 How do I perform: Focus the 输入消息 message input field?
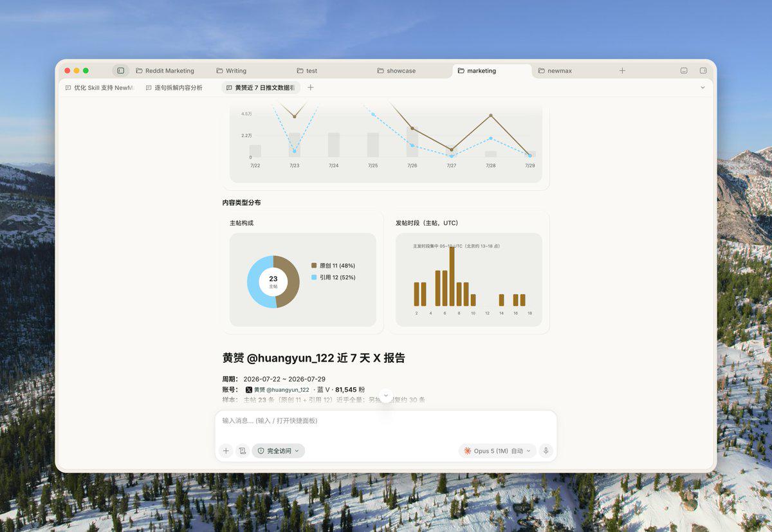386,421
